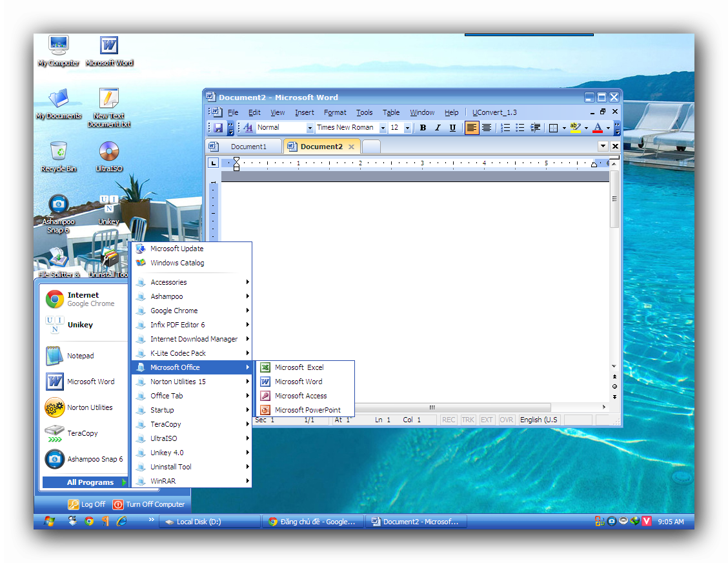Toggle Bold formatting in Word

pyautogui.click(x=423, y=128)
